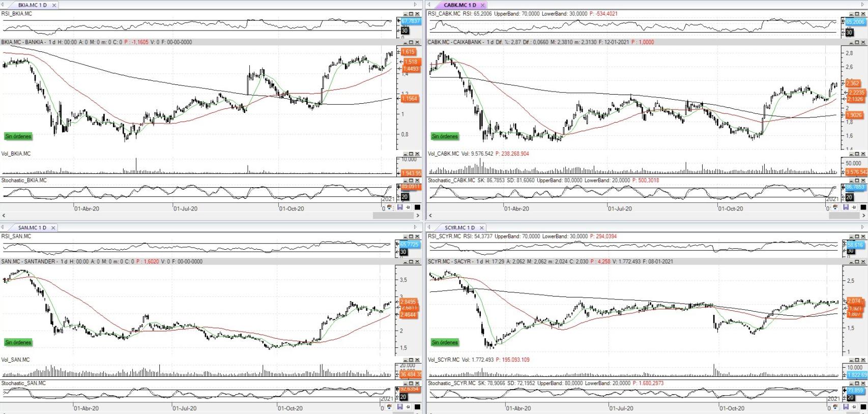Click the save icon under the SAN chart
Viewport: 868px width, 414px height.
tap(400, 407)
